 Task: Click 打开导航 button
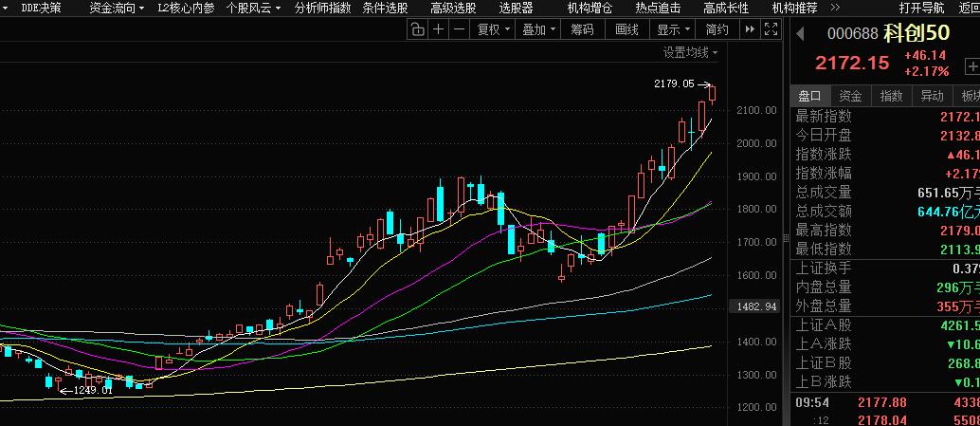pyautogui.click(x=921, y=9)
